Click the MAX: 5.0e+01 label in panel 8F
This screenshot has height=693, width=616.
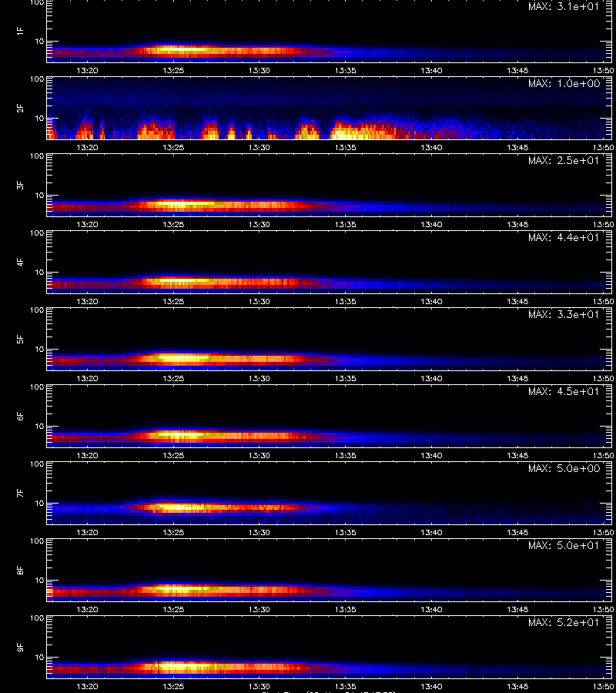point(564,545)
